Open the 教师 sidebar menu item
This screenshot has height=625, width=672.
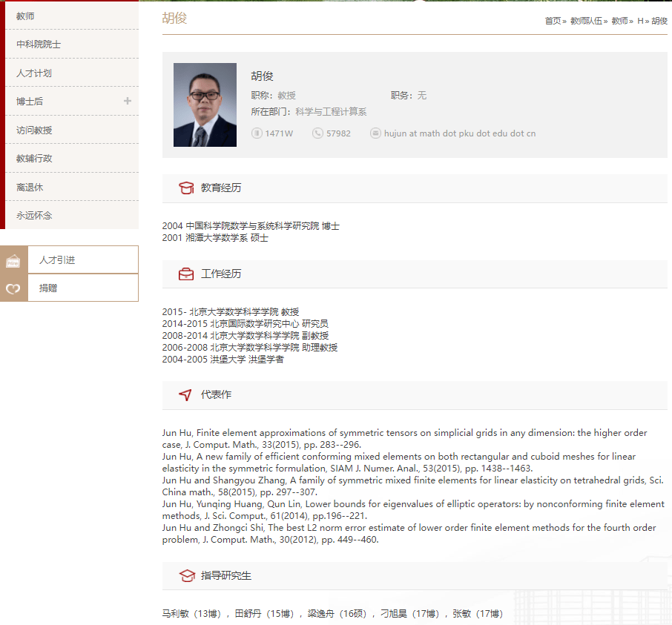click(x=72, y=16)
